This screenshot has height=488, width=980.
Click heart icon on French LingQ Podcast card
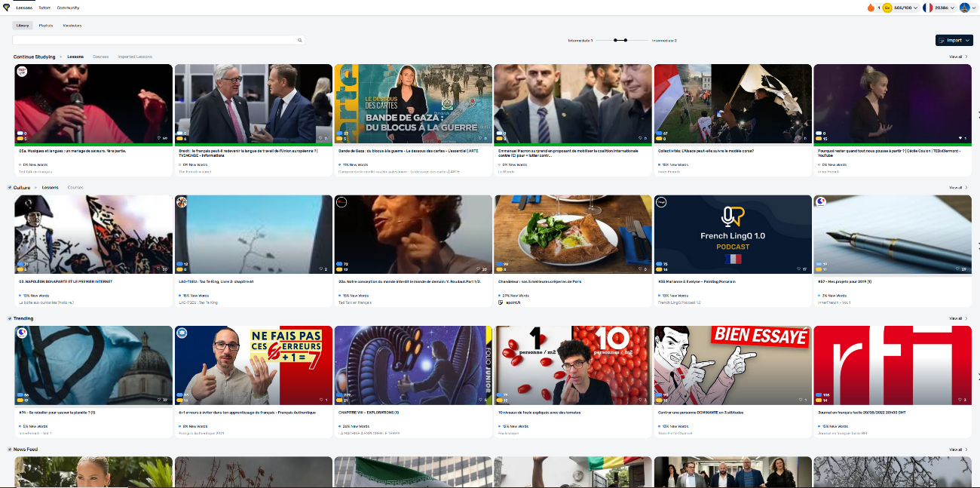tap(798, 269)
